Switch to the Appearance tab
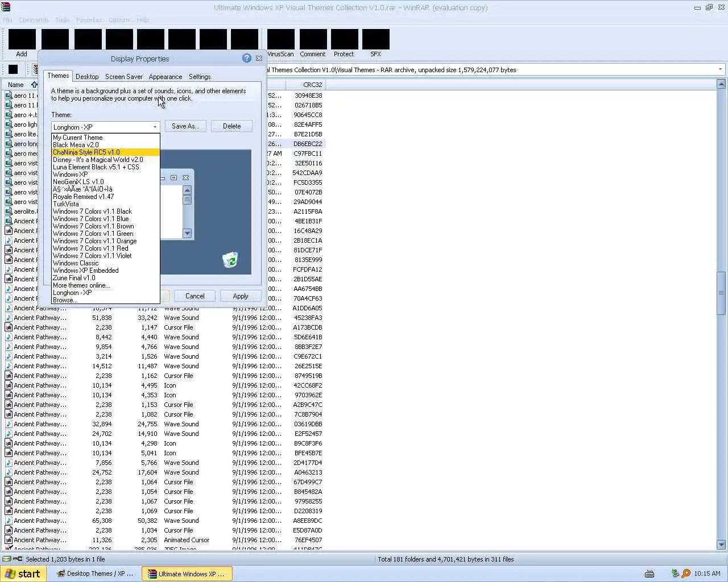 [166, 77]
